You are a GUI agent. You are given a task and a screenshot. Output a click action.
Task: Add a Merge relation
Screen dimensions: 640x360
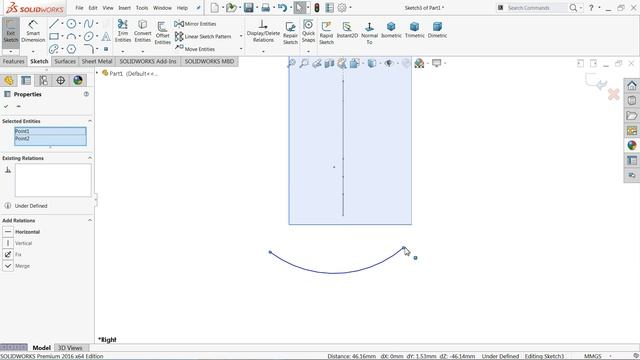pos(16,266)
